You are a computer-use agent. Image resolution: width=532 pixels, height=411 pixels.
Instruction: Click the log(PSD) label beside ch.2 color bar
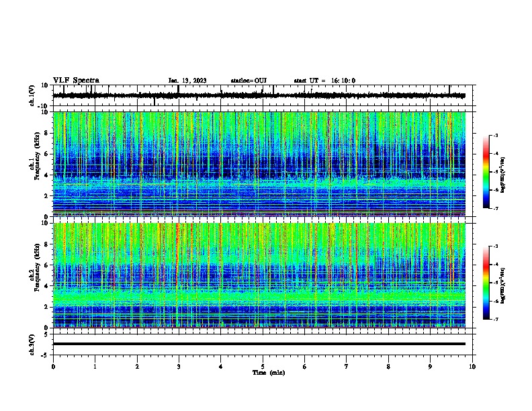503,285
